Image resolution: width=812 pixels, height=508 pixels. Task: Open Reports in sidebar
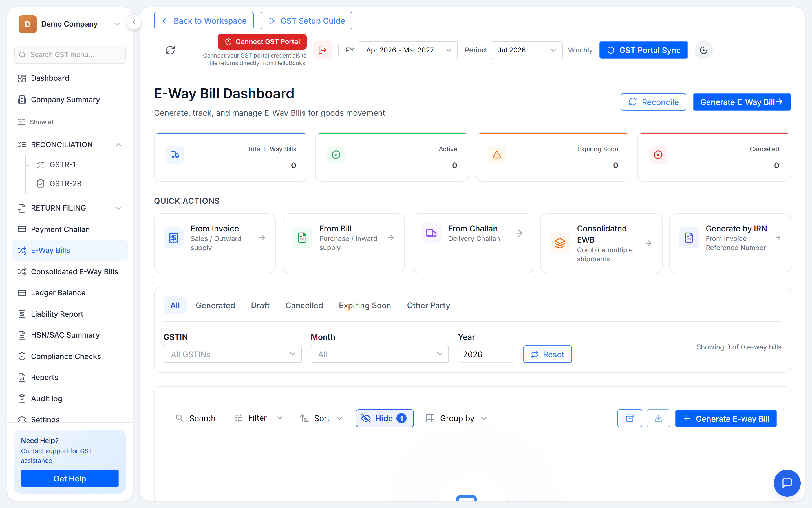point(70,378)
